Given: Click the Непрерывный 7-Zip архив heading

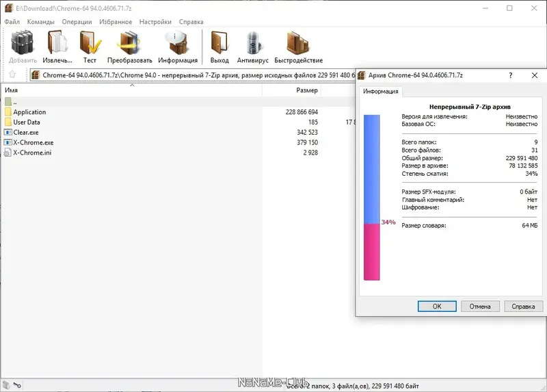Looking at the screenshot, I should 470,107.
